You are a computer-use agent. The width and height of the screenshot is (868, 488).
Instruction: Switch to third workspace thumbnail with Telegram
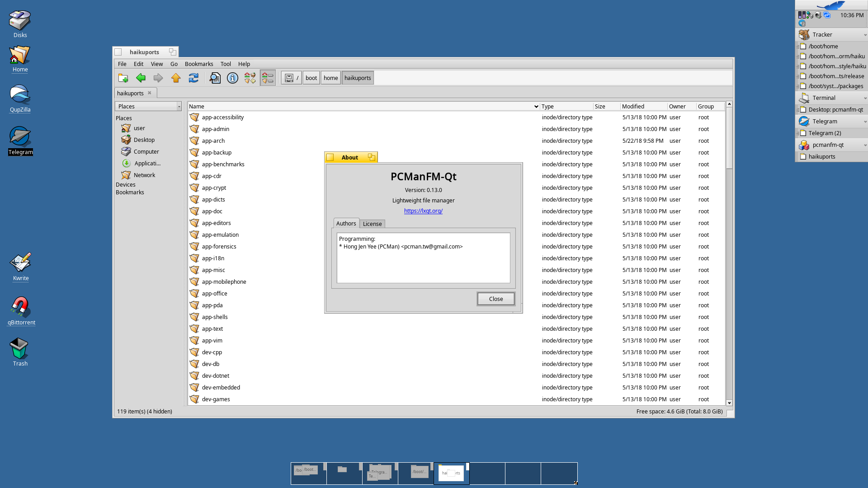pyautogui.click(x=380, y=474)
